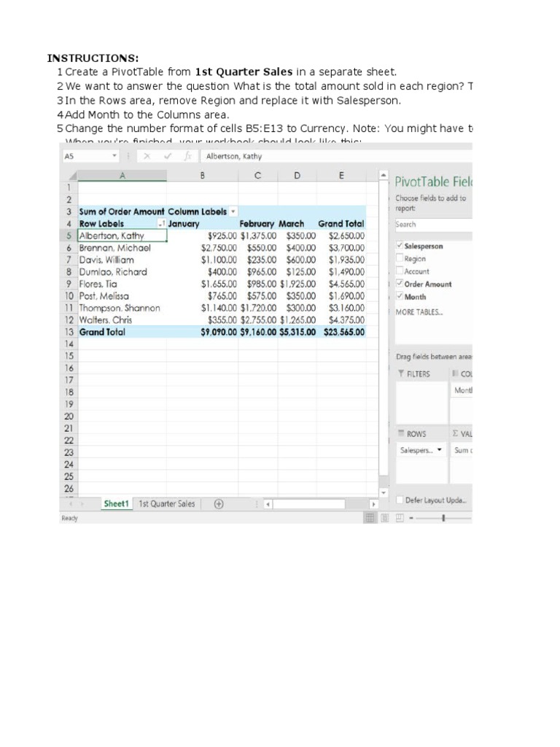Image resolution: width=560 pixels, height=747 pixels.
Task: Select cell Albertson, Kathy
Action: 122,236
